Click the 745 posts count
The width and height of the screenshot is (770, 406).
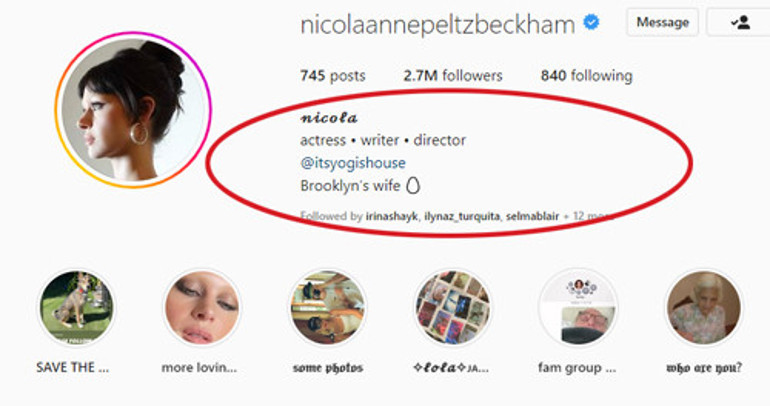[x=332, y=76]
